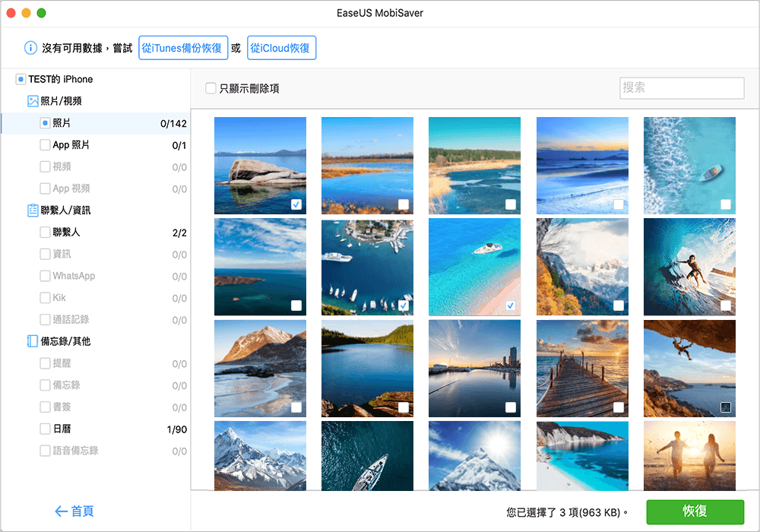Open 從iTunes備份恢復 recovery mode
Screen dimensions: 760x532
[182, 47]
